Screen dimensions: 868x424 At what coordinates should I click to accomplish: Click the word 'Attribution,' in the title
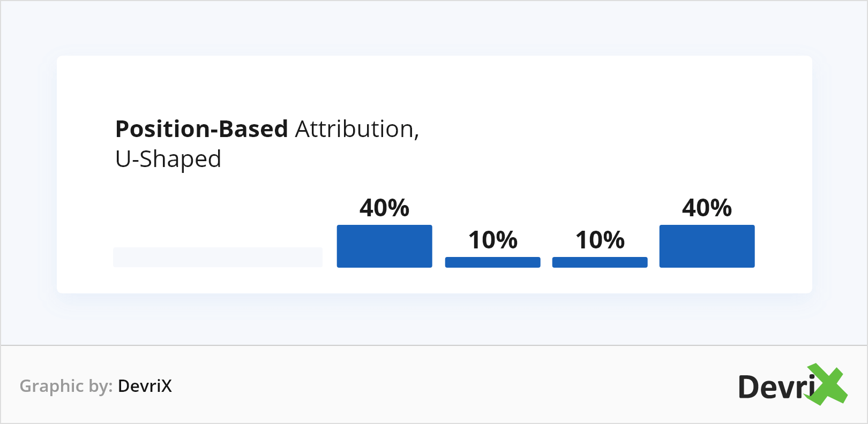pos(357,129)
